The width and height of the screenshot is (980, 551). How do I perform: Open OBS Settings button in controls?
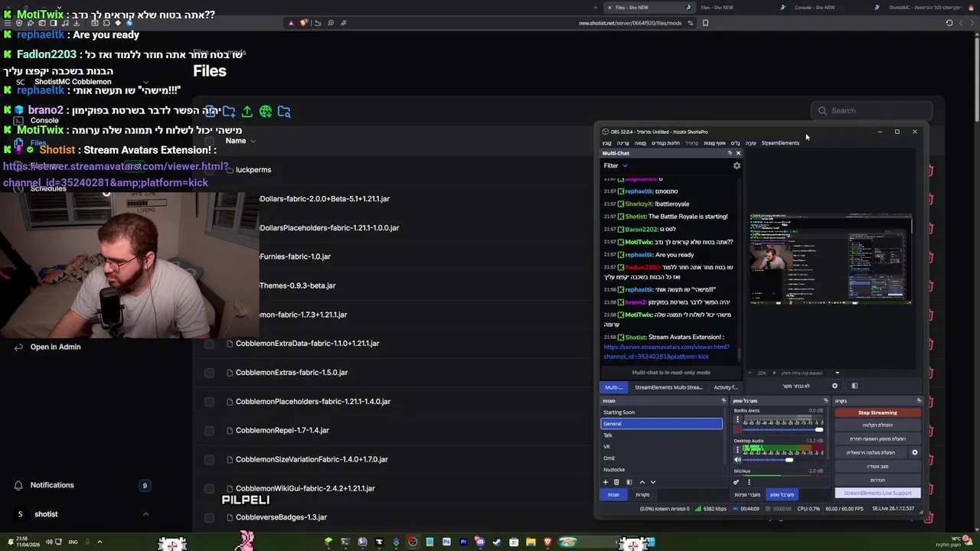[877, 480]
